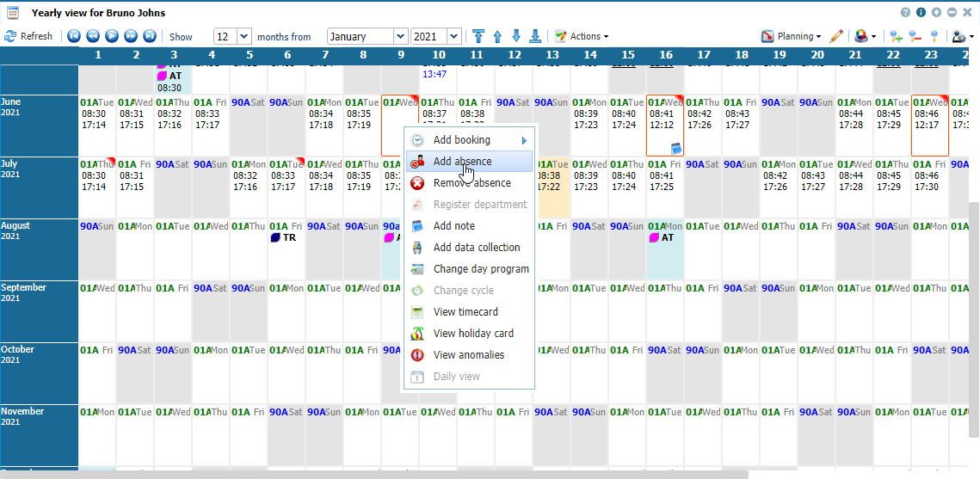Select Add absence from the context menu
The height and width of the screenshot is (479, 980).
point(462,162)
